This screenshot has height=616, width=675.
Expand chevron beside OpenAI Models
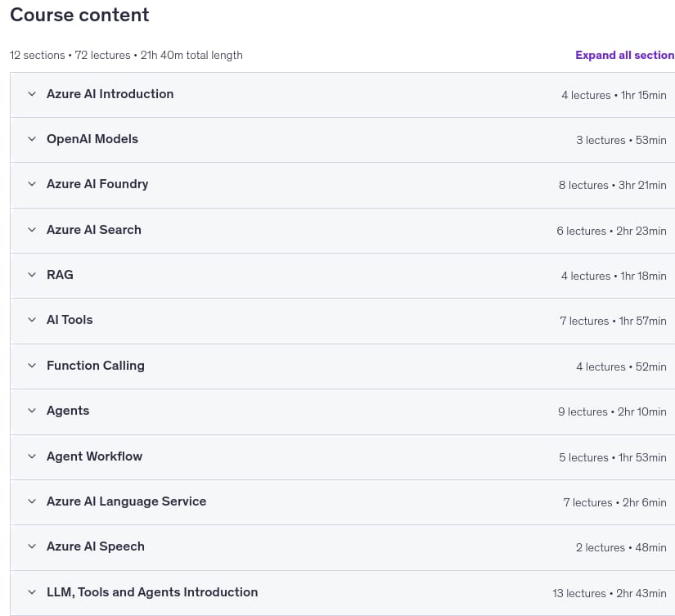(32, 139)
